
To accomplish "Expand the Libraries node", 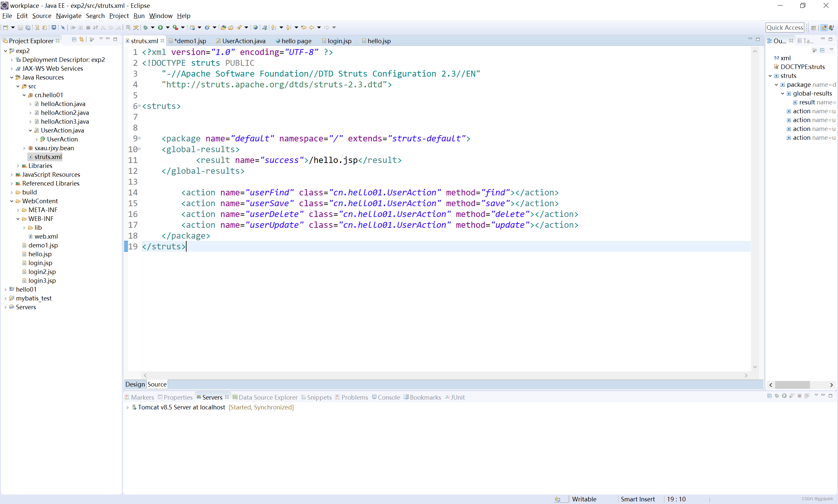I will [x=18, y=166].
